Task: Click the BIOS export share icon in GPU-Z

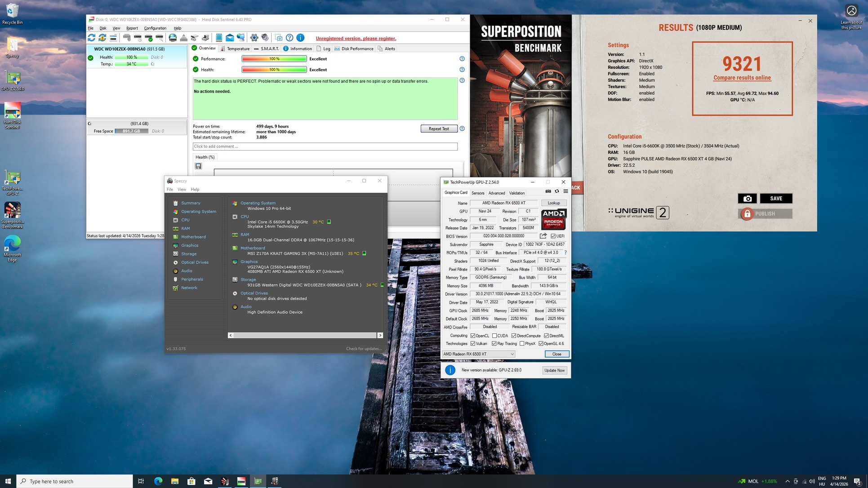Action: point(543,236)
